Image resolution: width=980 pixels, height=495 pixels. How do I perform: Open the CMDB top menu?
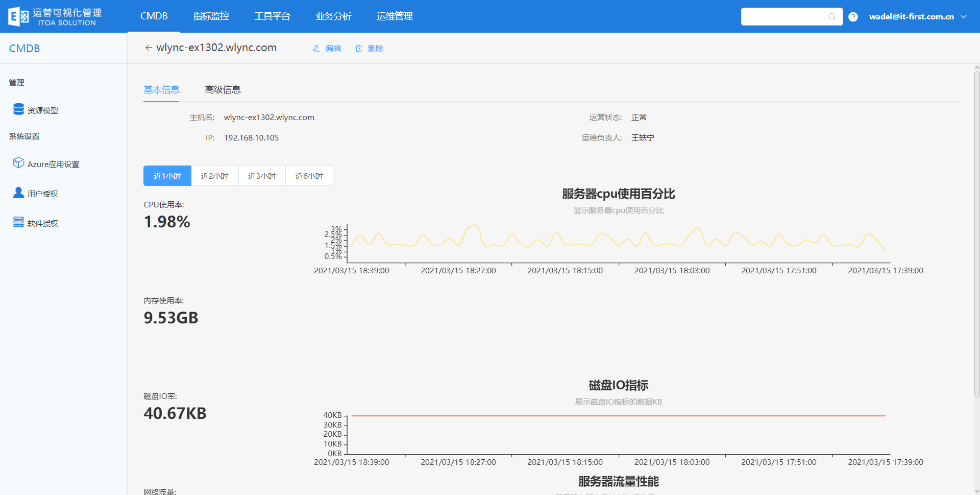pos(154,16)
